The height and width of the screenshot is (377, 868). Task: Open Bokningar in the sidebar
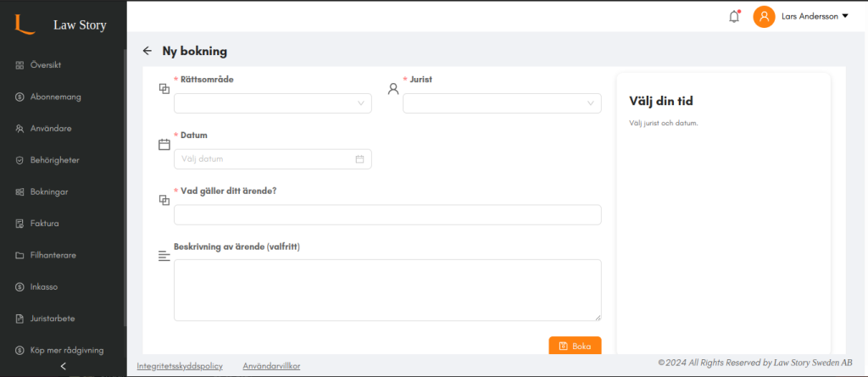coord(42,191)
